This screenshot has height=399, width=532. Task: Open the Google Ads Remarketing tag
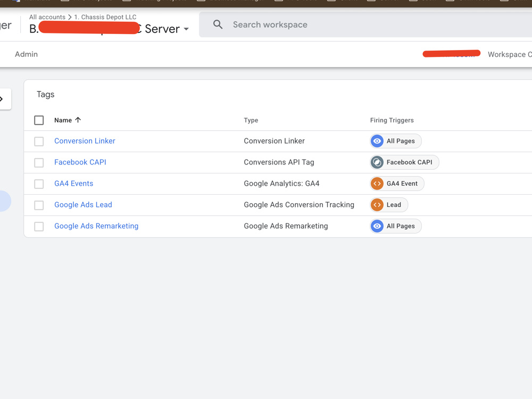click(x=96, y=226)
